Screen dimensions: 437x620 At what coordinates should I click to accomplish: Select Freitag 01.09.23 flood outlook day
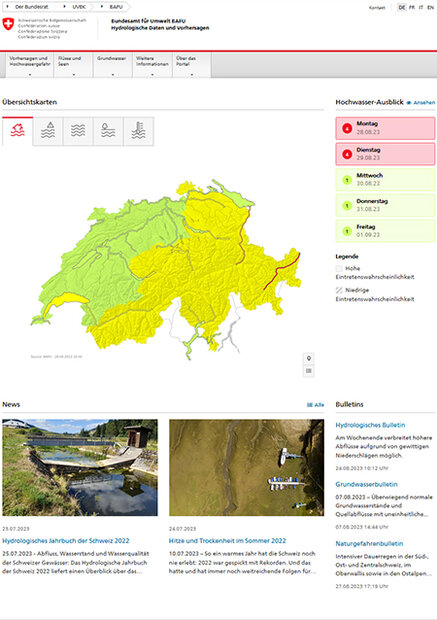[x=385, y=231]
